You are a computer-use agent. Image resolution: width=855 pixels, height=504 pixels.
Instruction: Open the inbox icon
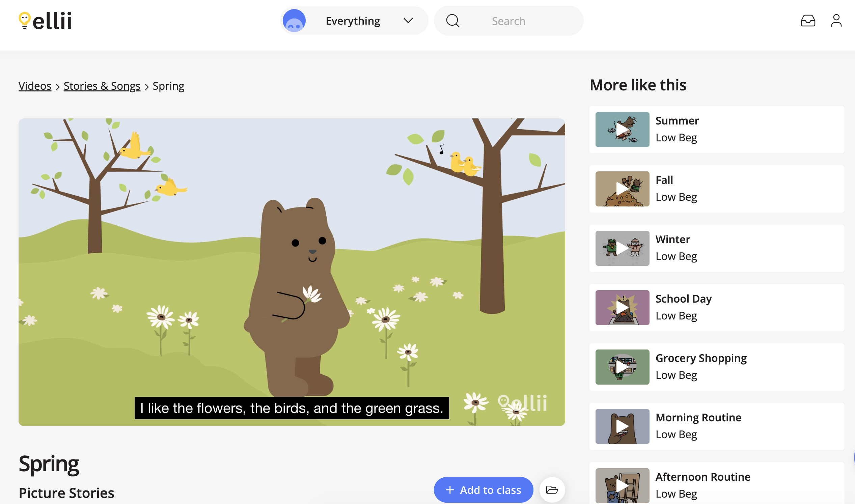coord(808,21)
